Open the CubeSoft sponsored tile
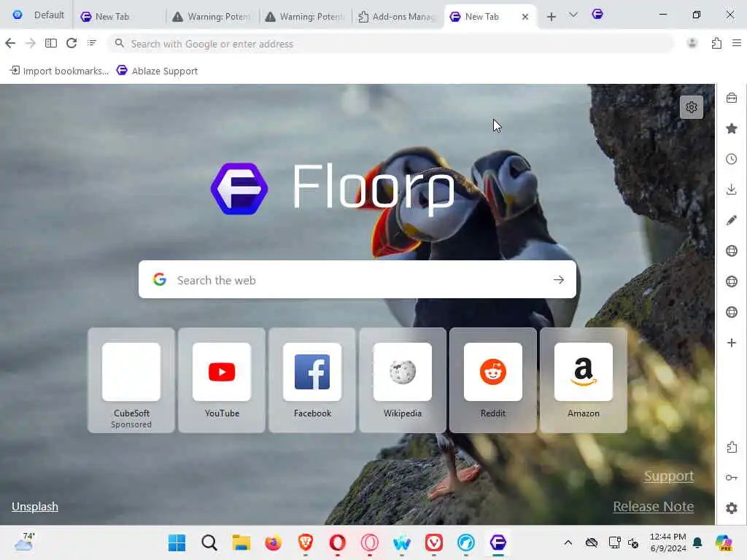 click(131, 380)
